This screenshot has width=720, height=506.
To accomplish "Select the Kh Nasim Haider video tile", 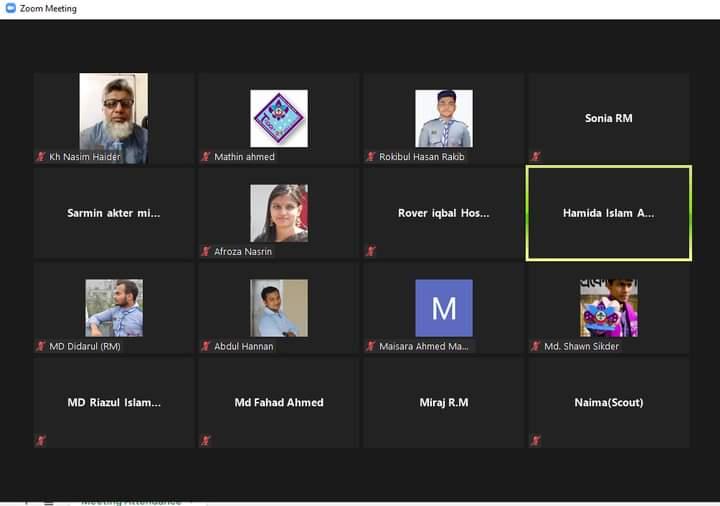I will [x=113, y=117].
